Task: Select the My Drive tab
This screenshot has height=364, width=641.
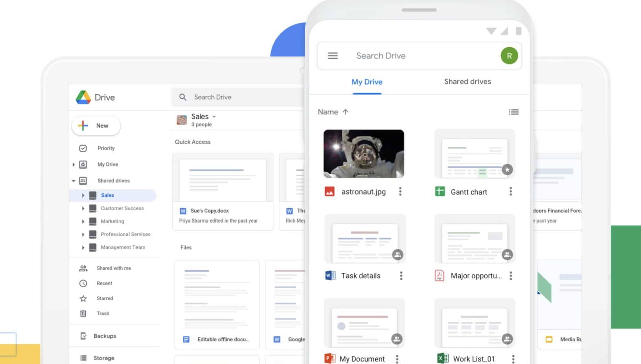Action: coord(367,82)
